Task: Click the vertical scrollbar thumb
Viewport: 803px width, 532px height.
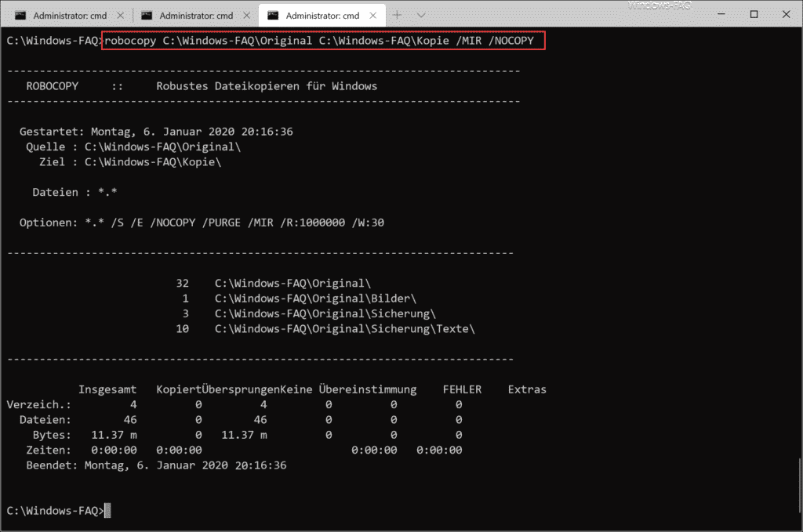Action: pos(800,486)
